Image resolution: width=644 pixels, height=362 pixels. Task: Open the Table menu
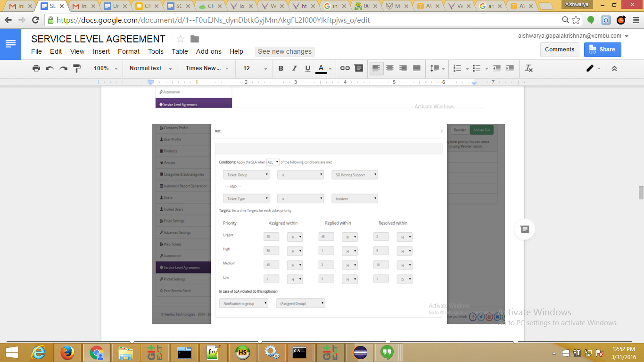point(180,51)
